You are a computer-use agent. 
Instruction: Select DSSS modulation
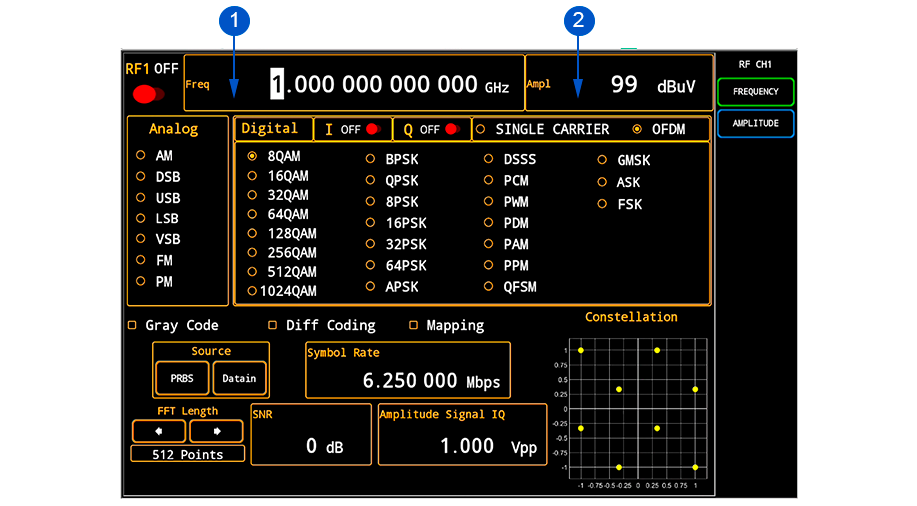488,159
